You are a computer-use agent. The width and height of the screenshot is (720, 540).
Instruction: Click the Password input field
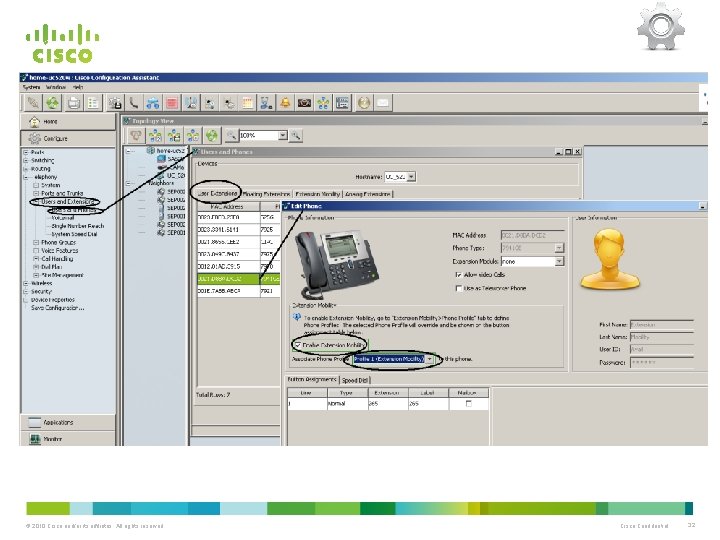click(662, 363)
